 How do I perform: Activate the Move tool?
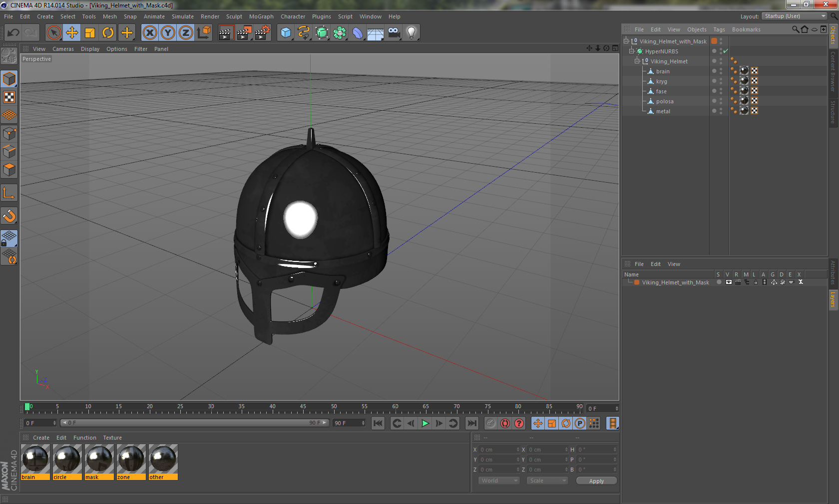click(72, 33)
